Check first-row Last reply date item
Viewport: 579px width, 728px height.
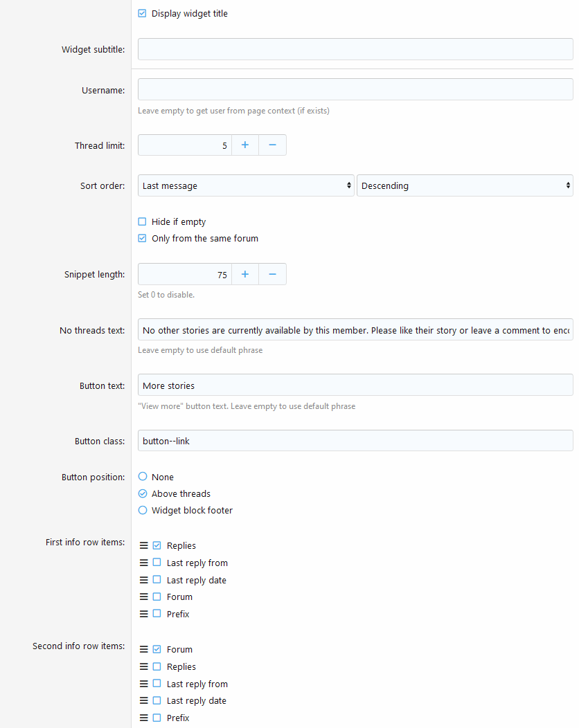[x=157, y=581]
